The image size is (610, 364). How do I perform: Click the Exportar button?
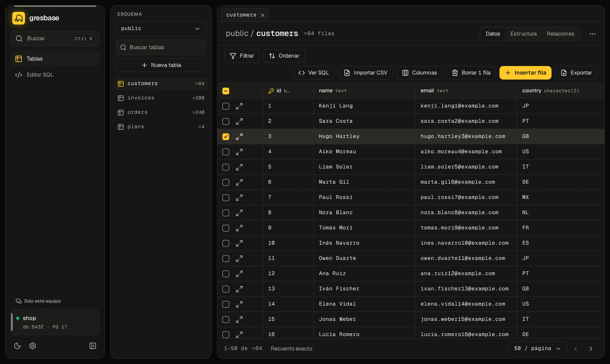pyautogui.click(x=576, y=73)
